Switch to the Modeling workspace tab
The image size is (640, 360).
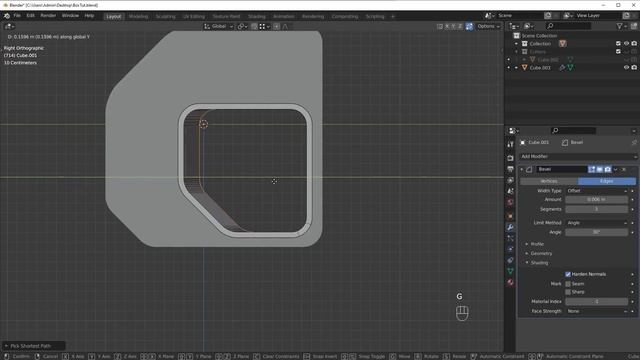pyautogui.click(x=138, y=17)
